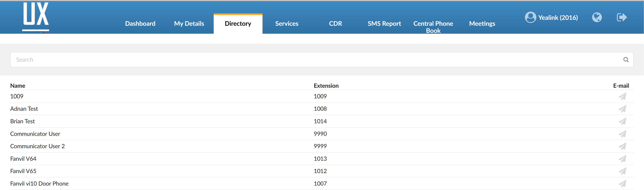Click the search magnifier icon

626,60
